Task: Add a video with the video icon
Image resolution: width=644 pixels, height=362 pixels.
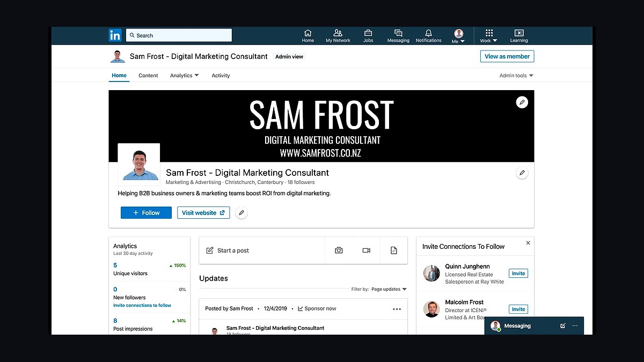Action: tap(367, 250)
